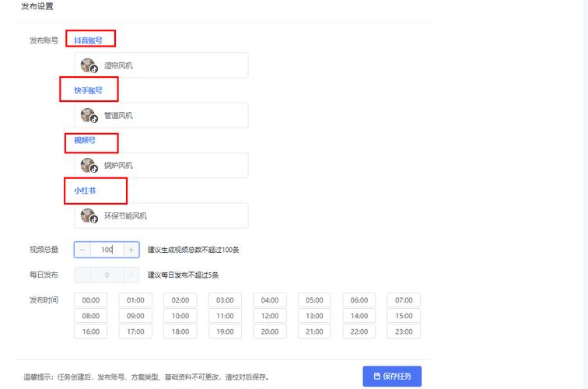Click the 小红书 heading
Screen dimensions: 588x389
point(85,191)
